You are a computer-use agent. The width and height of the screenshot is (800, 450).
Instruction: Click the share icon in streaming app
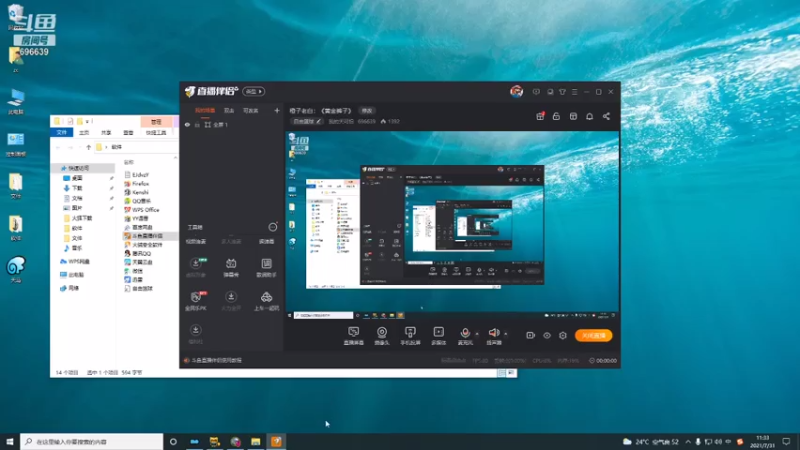pyautogui.click(x=606, y=116)
